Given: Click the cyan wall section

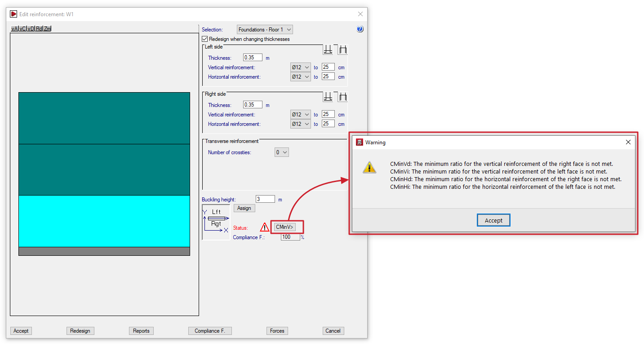Looking at the screenshot, I should pos(104,221).
